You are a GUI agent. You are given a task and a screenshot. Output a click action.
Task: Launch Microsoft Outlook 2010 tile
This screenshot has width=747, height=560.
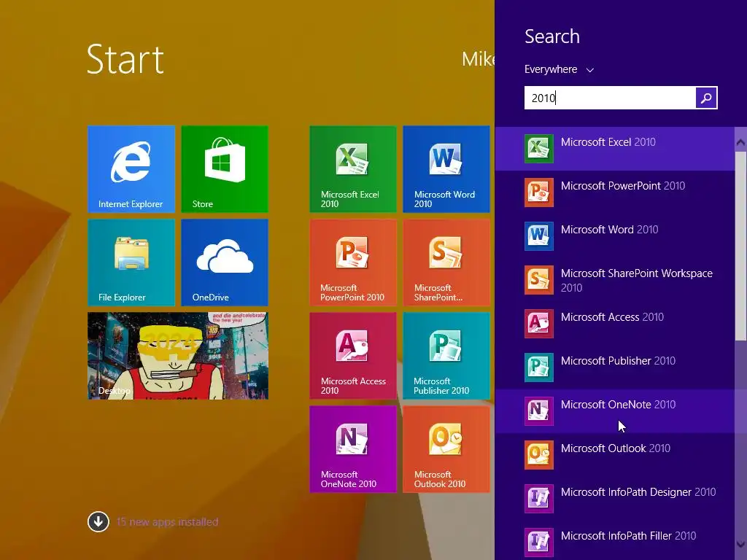tap(446, 449)
